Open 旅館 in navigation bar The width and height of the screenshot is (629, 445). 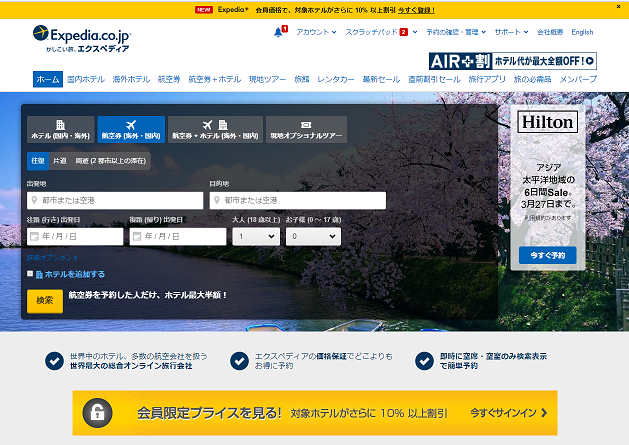point(302,79)
